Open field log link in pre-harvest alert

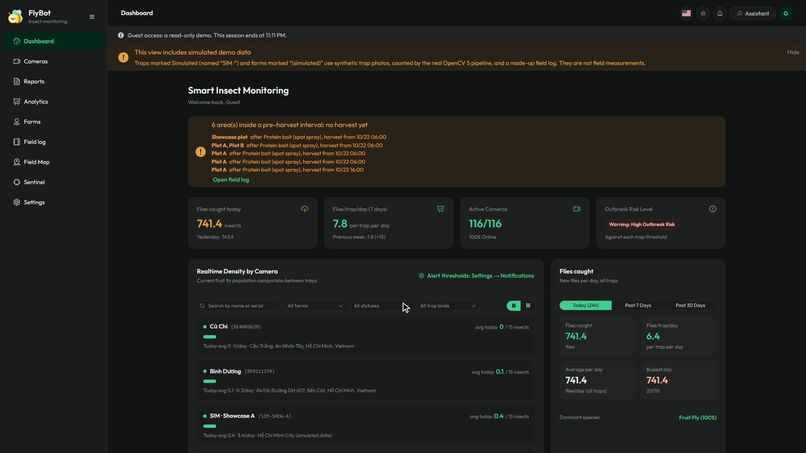coord(231,180)
